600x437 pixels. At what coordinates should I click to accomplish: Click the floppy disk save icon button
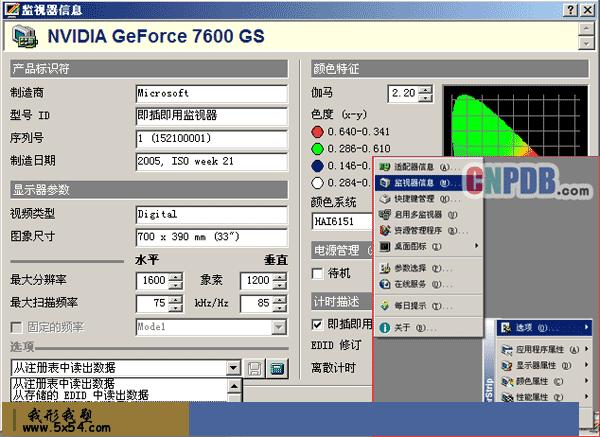[254, 369]
